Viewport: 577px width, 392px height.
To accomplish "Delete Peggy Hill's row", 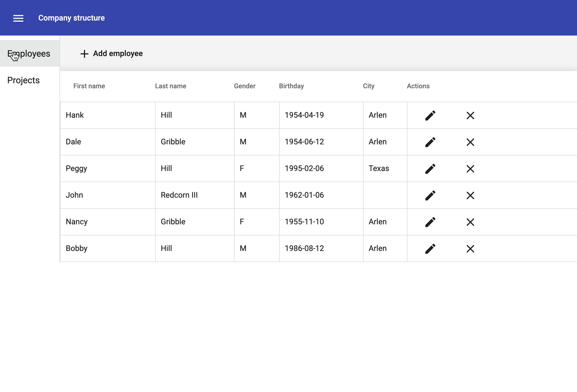I will [x=470, y=169].
